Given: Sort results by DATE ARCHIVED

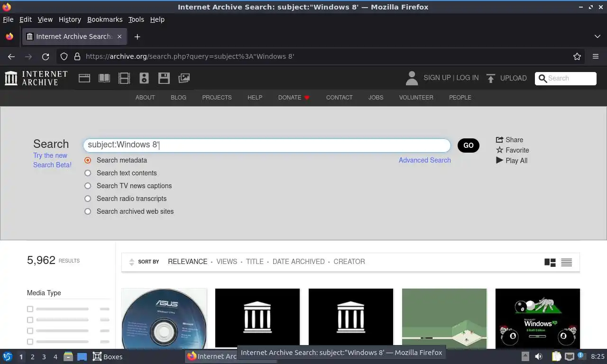Looking at the screenshot, I should (298, 262).
